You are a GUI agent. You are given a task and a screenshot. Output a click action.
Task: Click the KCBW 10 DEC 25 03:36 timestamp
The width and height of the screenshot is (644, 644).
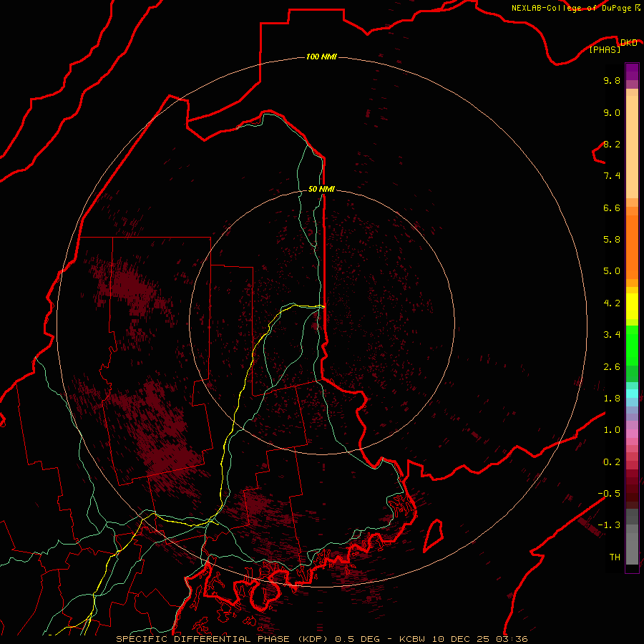click(x=464, y=639)
